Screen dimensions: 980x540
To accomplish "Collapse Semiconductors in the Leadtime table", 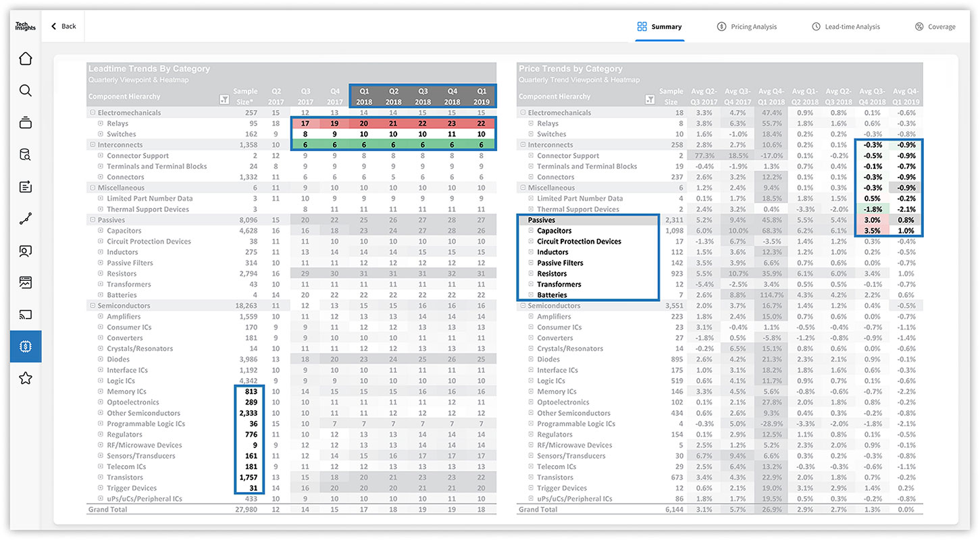I will 92,306.
